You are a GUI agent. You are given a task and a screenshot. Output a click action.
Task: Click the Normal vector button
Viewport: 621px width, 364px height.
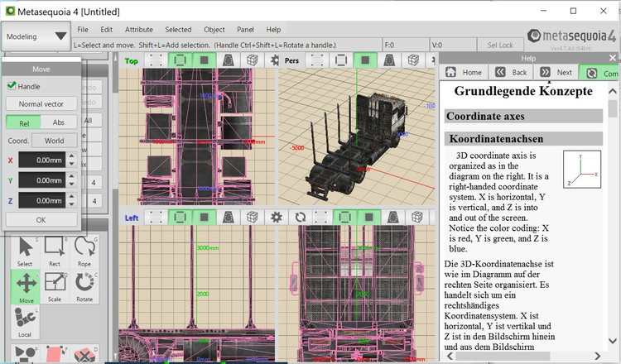point(41,104)
